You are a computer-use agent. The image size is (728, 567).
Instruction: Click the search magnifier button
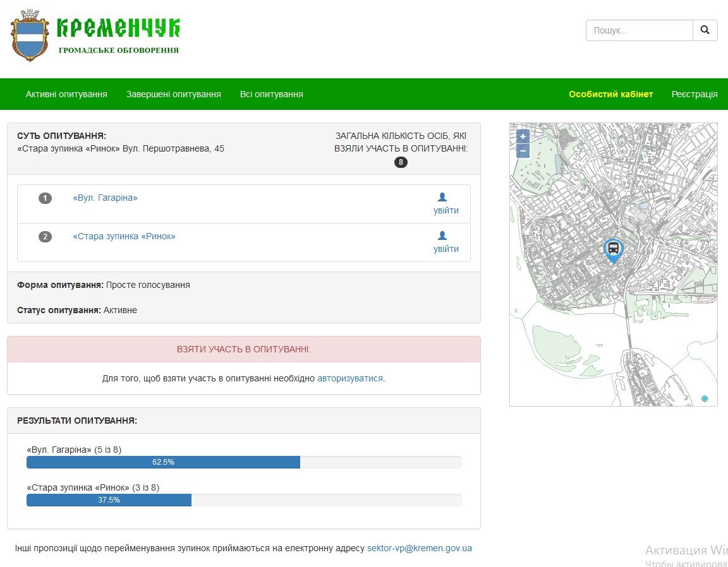point(705,30)
